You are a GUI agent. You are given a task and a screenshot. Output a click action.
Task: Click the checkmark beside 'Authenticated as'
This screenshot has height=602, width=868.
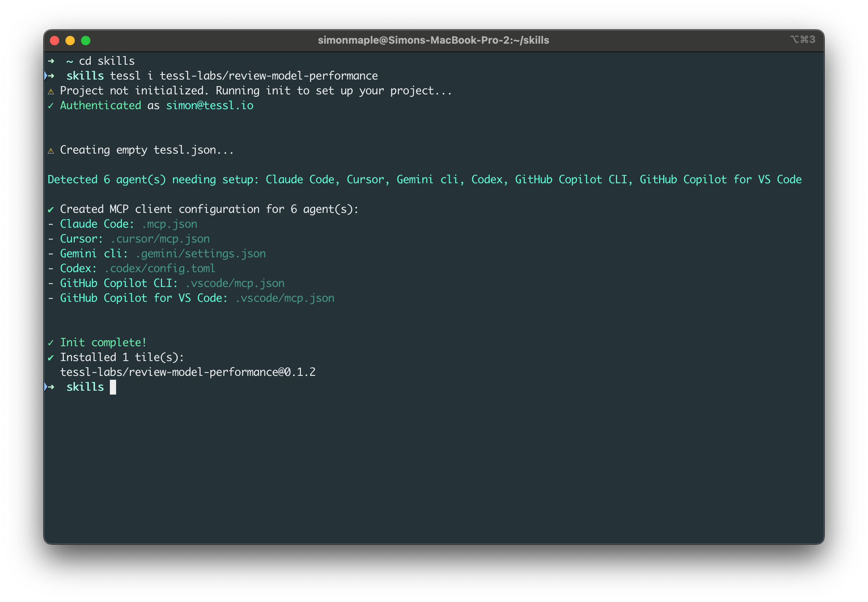(x=51, y=106)
